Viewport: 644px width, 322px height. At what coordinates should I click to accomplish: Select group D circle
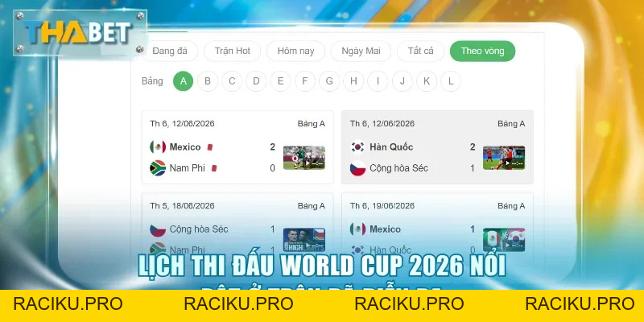256,81
